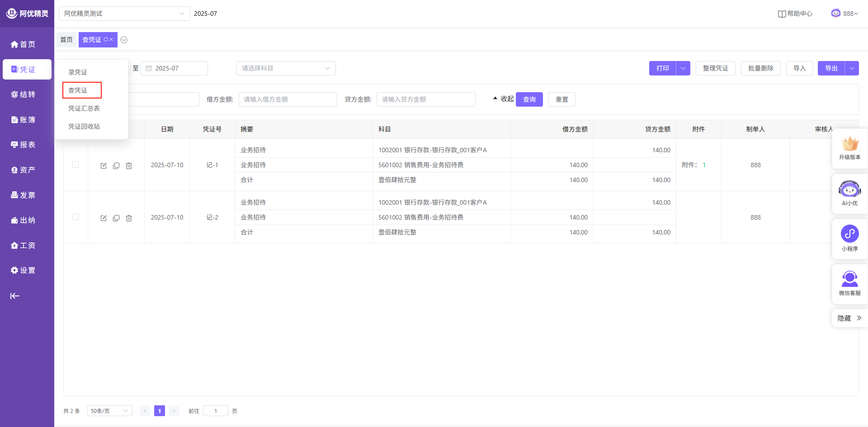Click the copy icon for voucher 记-1
Viewport: 868px width, 427px height.
(x=116, y=166)
